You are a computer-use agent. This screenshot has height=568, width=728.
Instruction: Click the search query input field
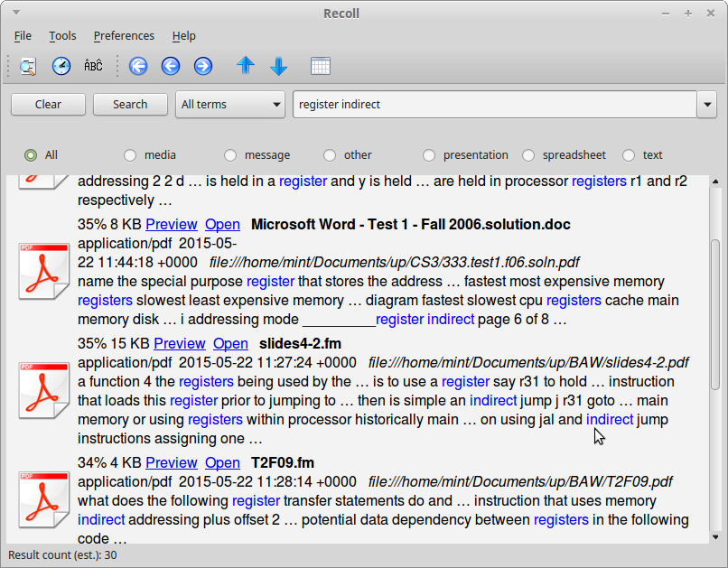pos(495,105)
